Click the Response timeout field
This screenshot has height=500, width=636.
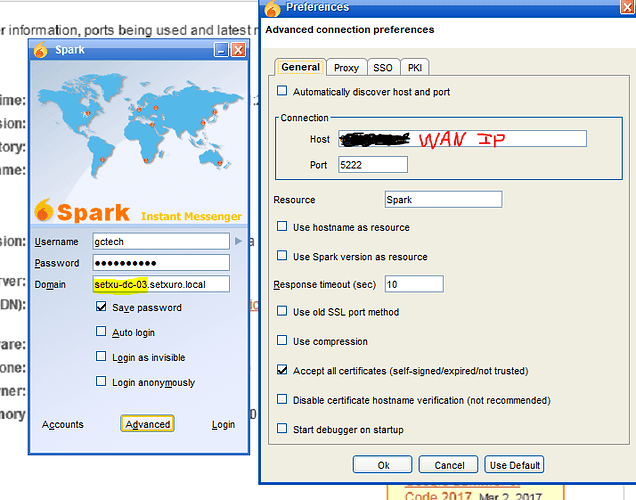click(414, 284)
